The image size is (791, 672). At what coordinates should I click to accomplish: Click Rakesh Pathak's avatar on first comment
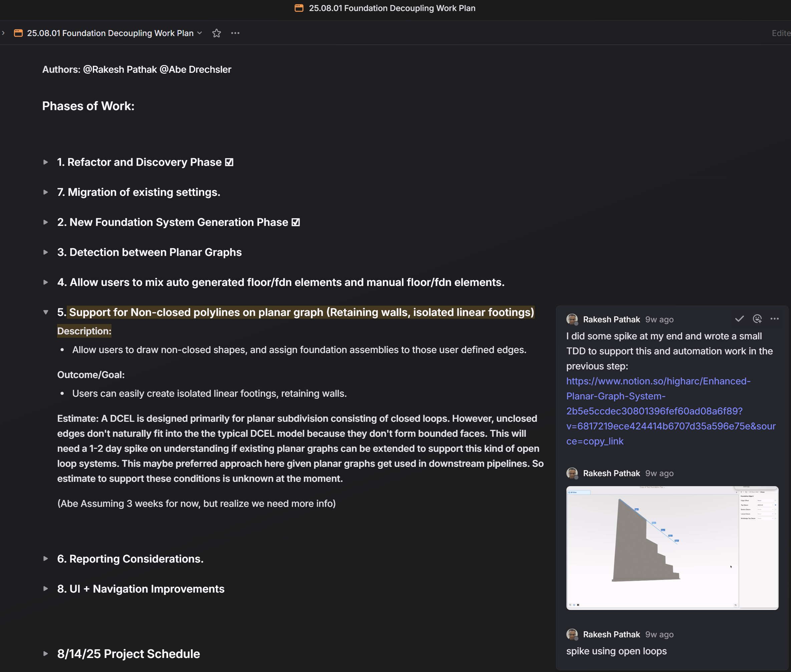572,319
